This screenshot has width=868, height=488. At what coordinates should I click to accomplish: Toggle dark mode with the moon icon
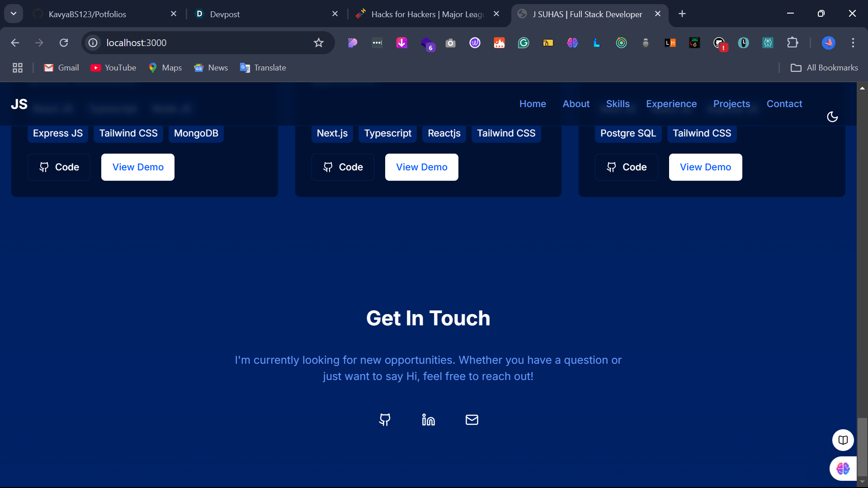point(832,117)
